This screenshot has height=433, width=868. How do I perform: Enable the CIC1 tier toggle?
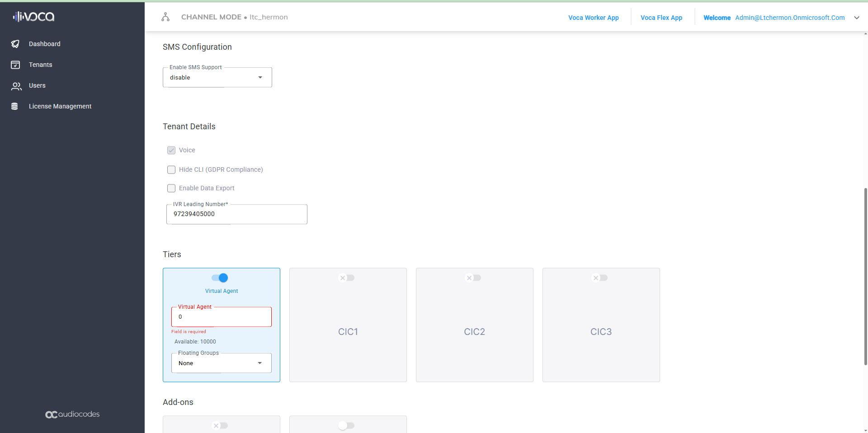347,278
